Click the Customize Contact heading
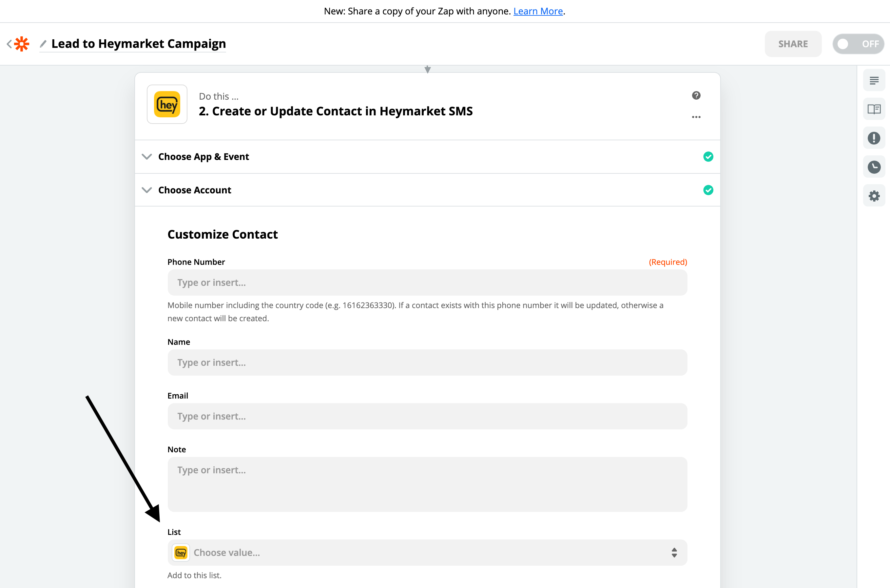This screenshot has height=588, width=890. point(222,234)
